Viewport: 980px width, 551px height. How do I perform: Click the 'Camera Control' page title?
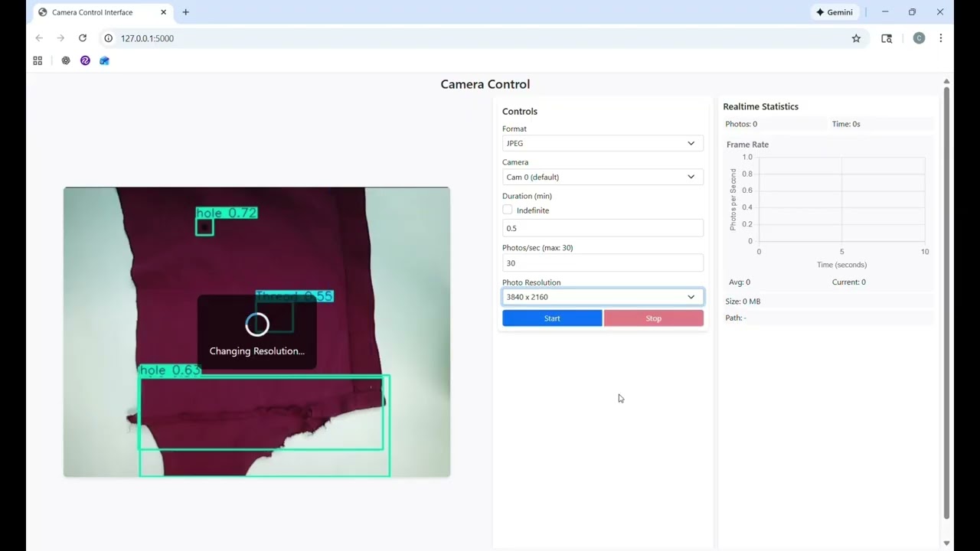pos(485,84)
